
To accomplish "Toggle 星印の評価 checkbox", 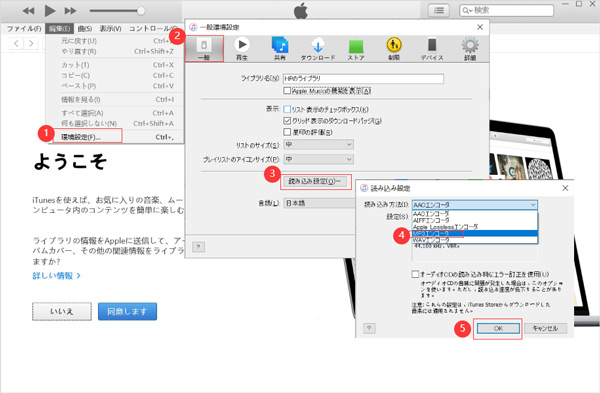I will click(x=287, y=132).
